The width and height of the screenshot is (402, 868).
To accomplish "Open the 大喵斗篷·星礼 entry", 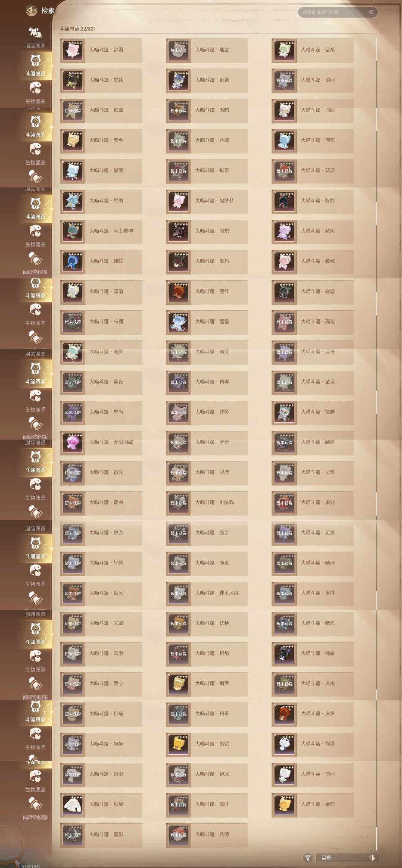I will [x=101, y=80].
